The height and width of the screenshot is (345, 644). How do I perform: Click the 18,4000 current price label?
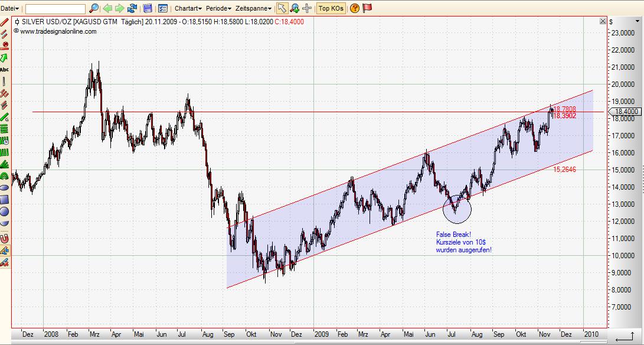(626, 112)
